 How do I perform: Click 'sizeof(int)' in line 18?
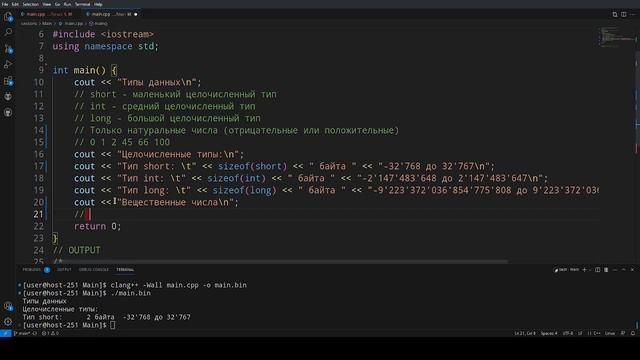236,178
